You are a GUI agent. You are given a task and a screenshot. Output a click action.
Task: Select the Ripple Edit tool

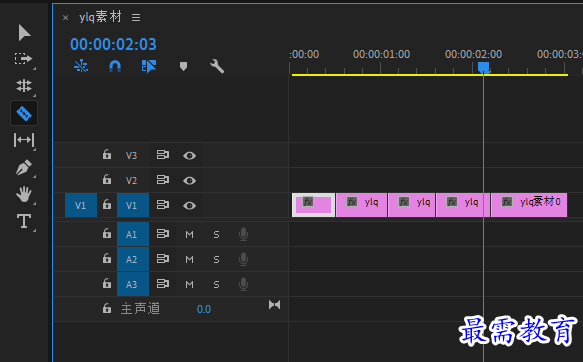24,85
